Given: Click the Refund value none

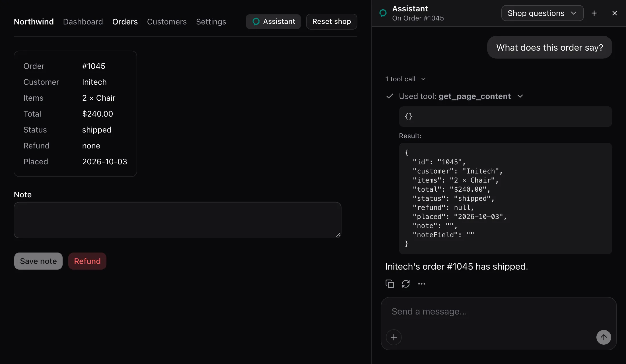Looking at the screenshot, I should coord(91,146).
